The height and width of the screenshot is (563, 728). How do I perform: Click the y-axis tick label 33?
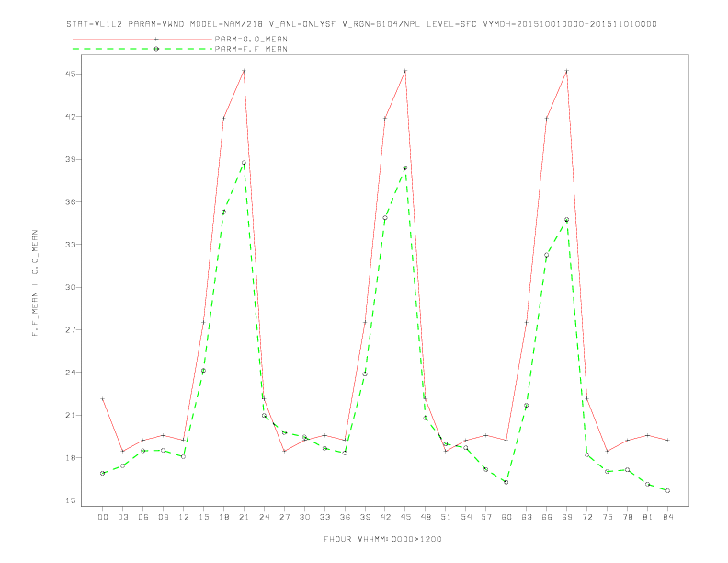(71, 245)
